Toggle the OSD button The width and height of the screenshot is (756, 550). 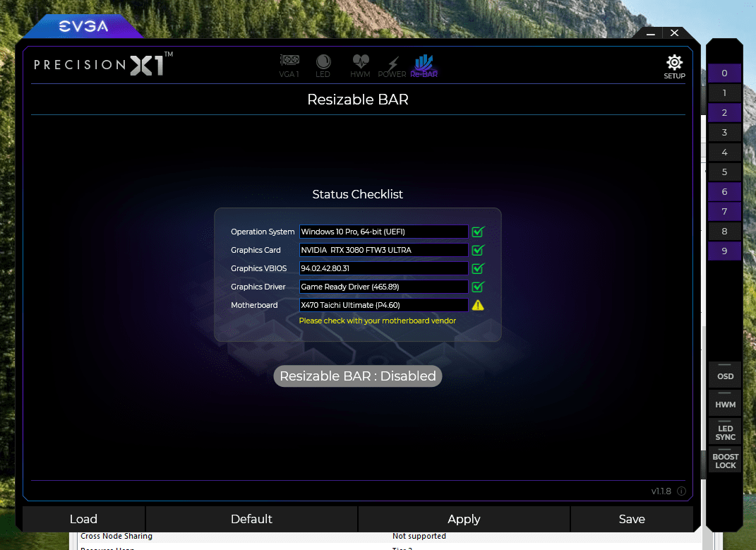coord(725,376)
